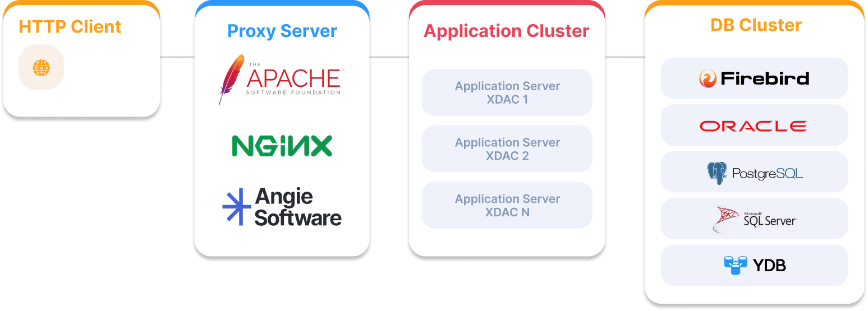This screenshot has width=868, height=311.
Task: Click the PostgreSQL elephant icon
Action: (x=717, y=173)
